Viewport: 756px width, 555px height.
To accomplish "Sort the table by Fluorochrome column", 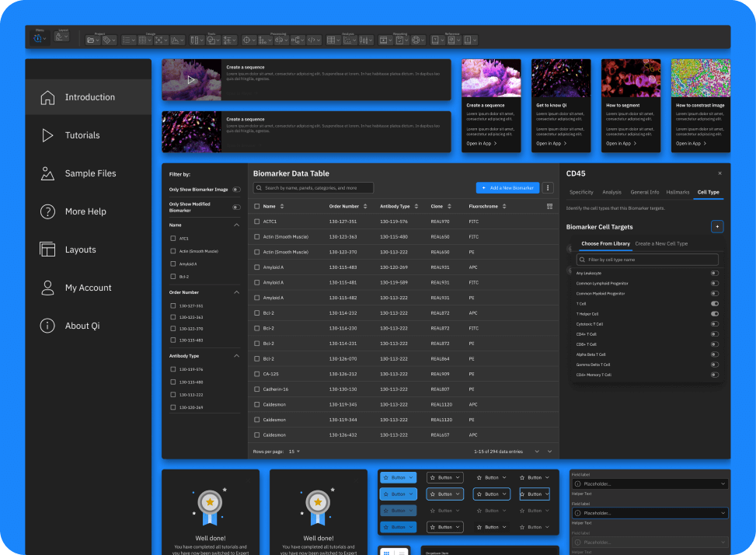I will (x=504, y=207).
